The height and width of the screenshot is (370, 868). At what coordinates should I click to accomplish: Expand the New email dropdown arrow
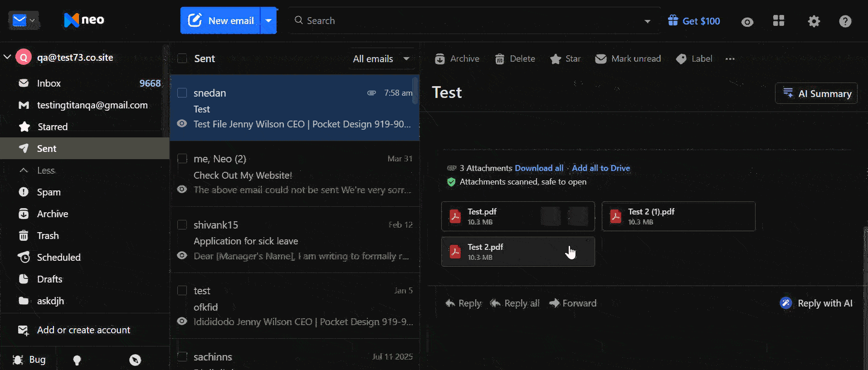[x=268, y=20]
